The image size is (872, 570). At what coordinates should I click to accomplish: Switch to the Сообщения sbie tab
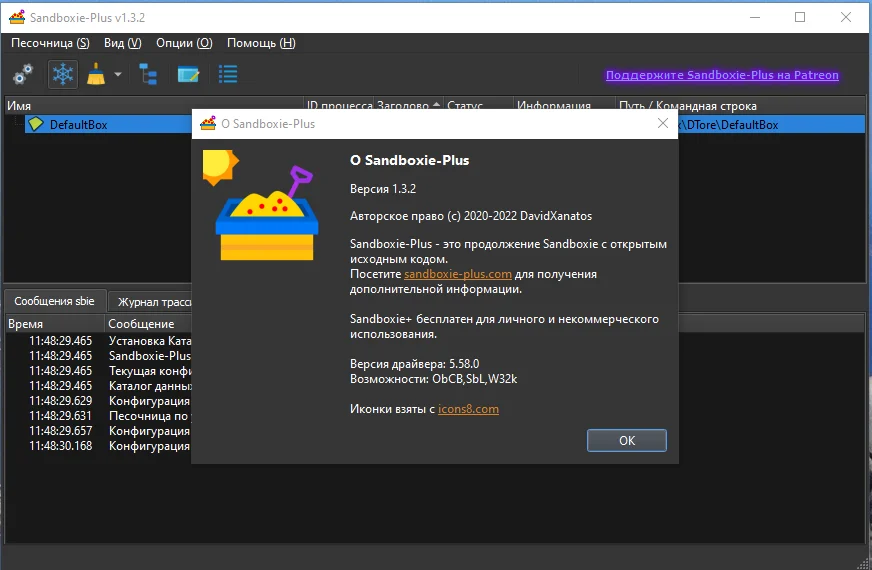[54, 301]
